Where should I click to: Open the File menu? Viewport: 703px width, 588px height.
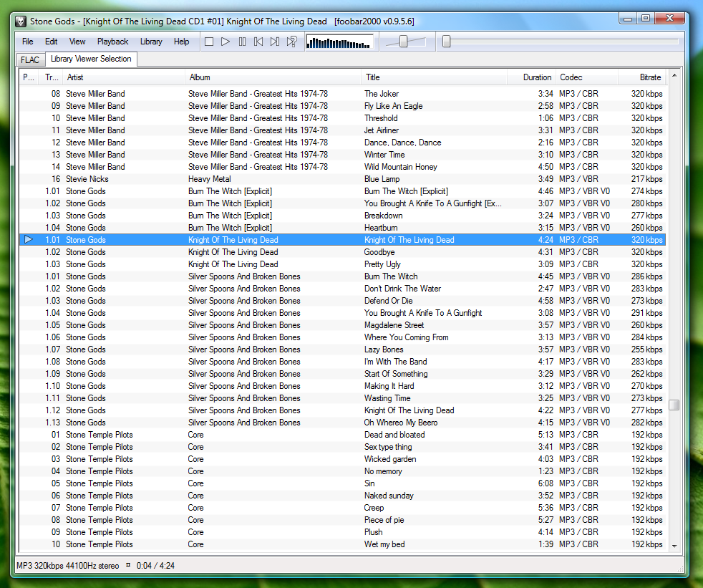pyautogui.click(x=27, y=42)
